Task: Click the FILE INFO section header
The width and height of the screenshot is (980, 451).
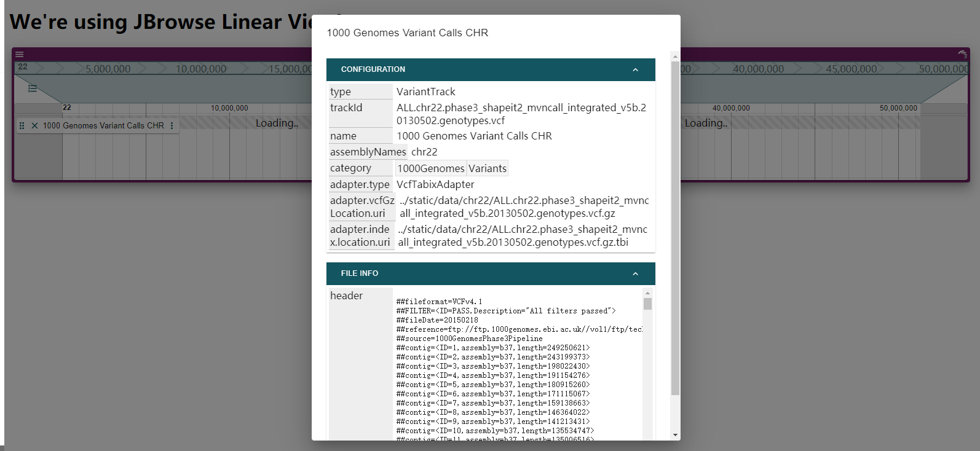Action: [491, 273]
